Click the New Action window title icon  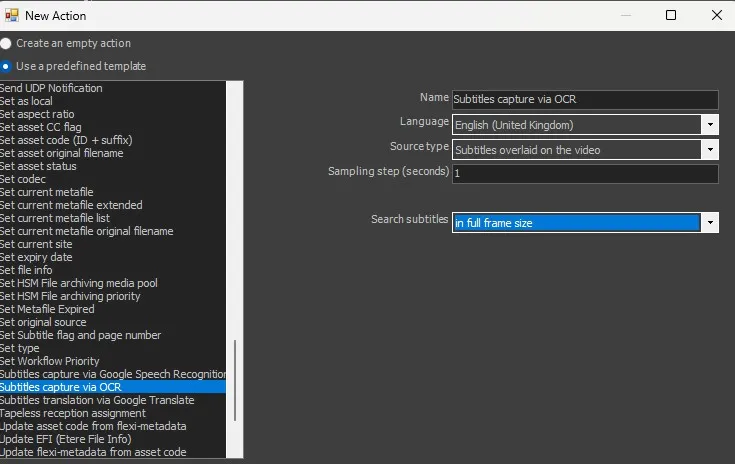click(11, 15)
